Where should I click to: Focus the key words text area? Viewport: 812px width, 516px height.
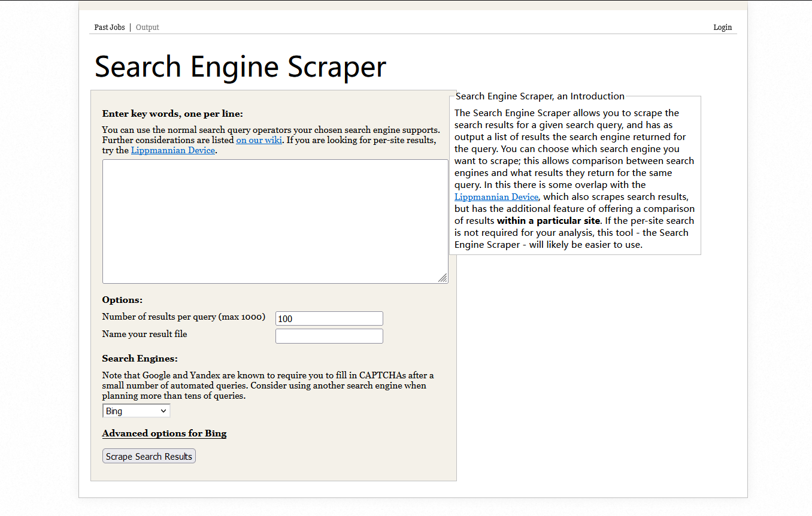click(x=275, y=221)
